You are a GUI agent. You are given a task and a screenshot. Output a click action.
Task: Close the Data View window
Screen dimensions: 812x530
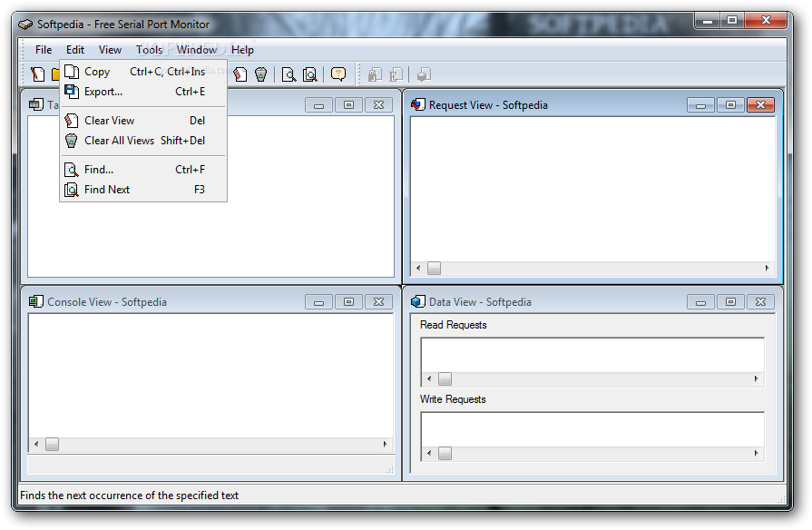tap(760, 302)
